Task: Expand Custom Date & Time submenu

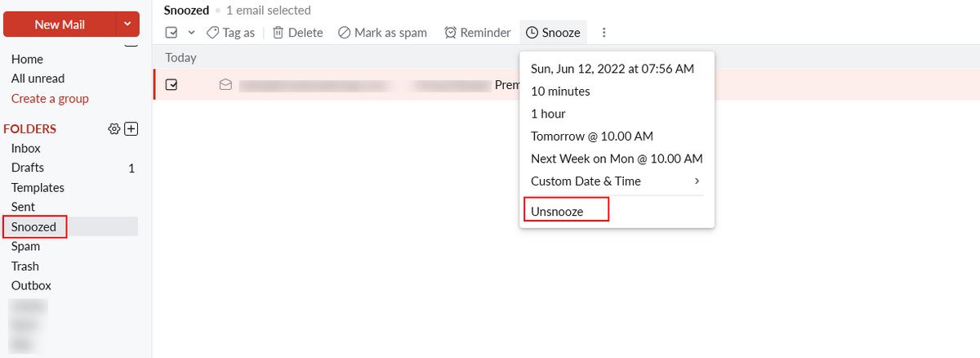Action: tap(617, 181)
